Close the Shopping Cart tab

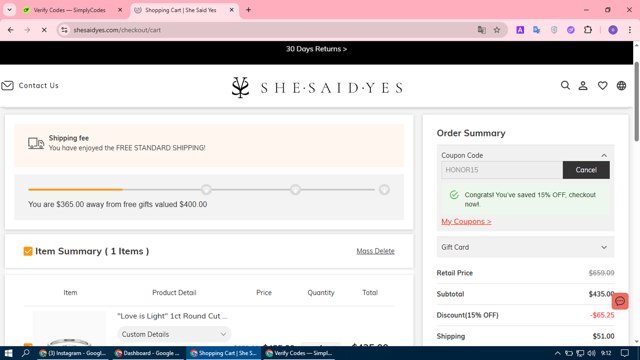[231, 10]
